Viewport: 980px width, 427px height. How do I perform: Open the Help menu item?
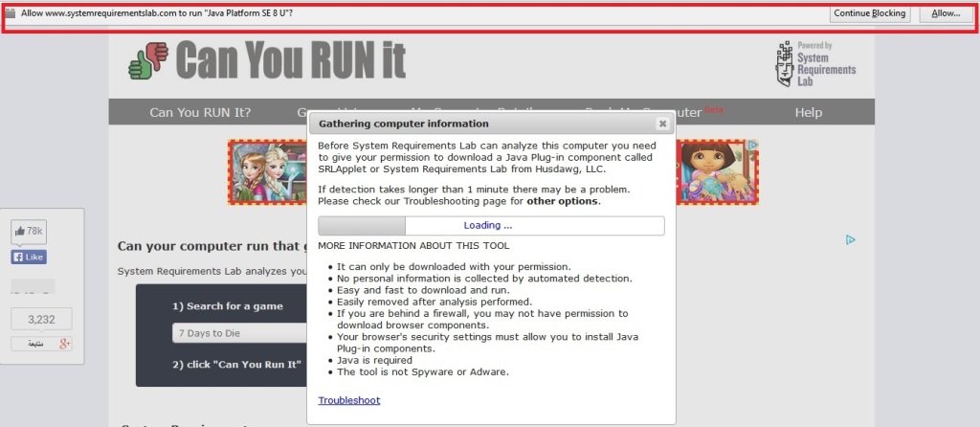pyautogui.click(x=808, y=113)
